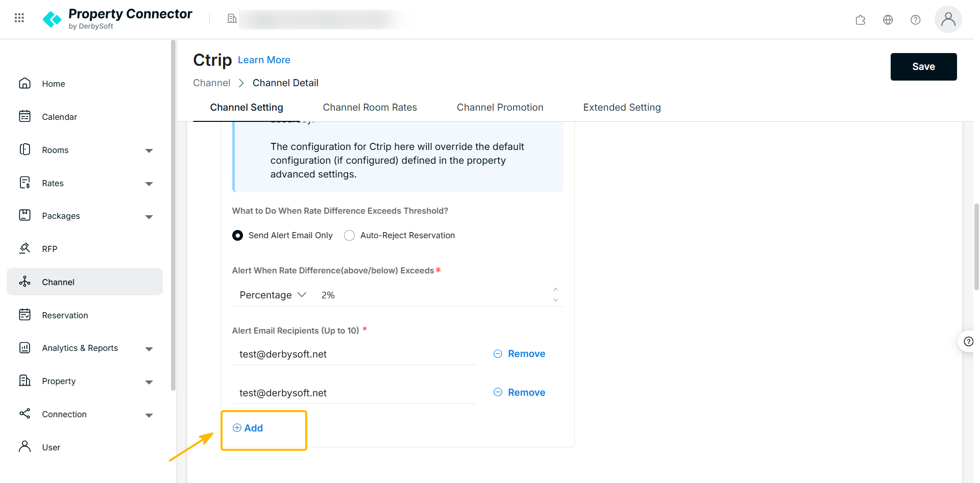The height and width of the screenshot is (483, 980).
Task: Open the language globe icon
Action: (888, 20)
